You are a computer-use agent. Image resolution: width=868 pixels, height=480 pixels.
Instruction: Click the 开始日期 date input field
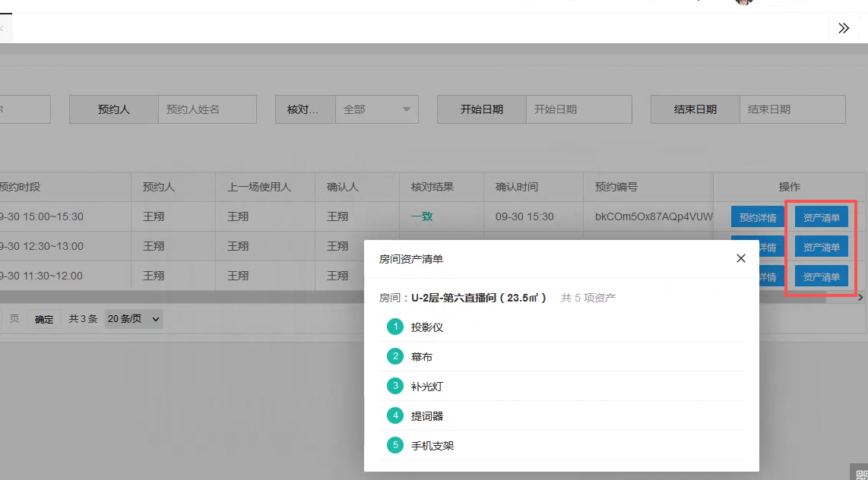click(x=579, y=109)
